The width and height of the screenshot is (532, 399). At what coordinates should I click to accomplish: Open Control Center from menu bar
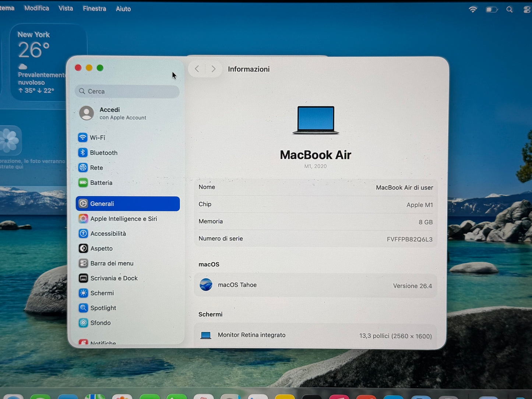pyautogui.click(x=527, y=10)
